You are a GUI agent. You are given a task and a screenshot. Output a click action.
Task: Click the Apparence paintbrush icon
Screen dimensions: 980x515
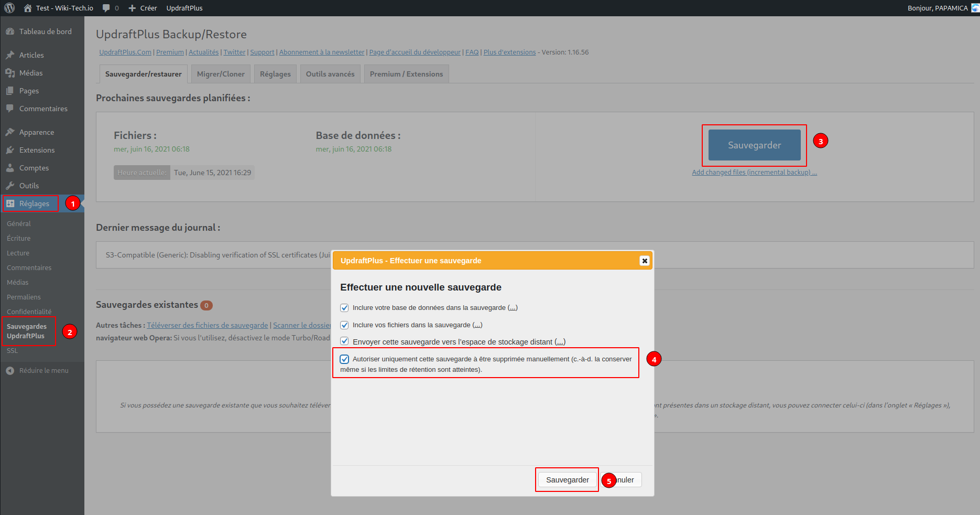click(10, 132)
